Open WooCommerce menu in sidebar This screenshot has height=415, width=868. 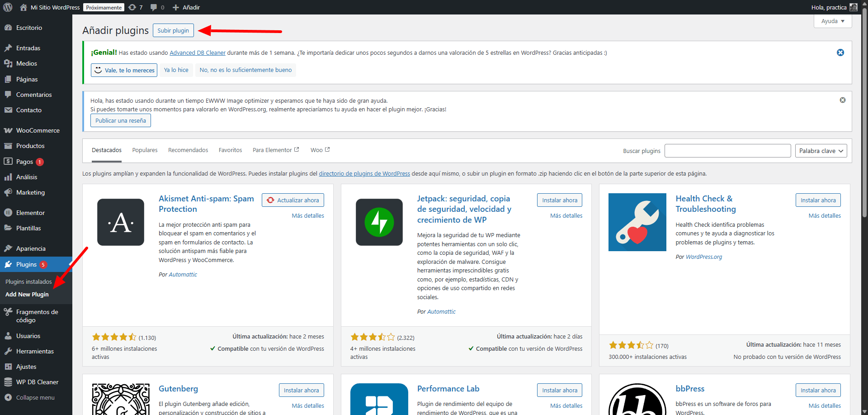click(36, 130)
